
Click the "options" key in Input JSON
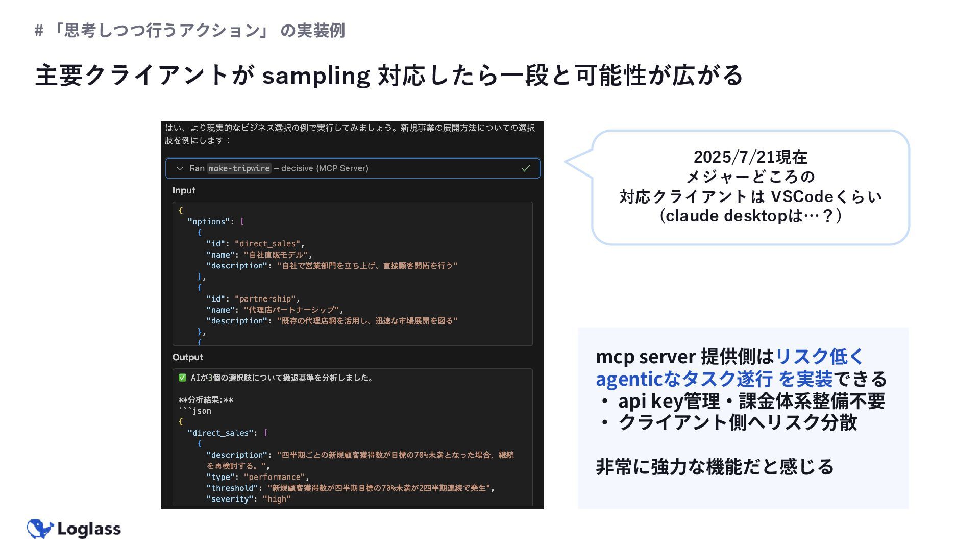209,221
